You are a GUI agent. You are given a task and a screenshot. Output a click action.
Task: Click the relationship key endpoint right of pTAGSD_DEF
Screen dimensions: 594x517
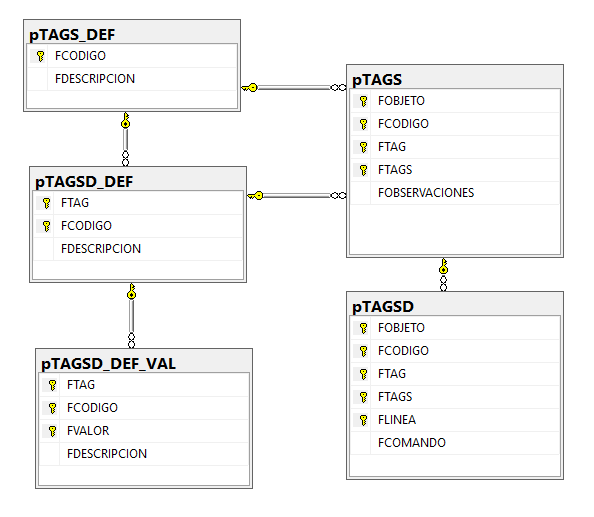[x=255, y=195]
